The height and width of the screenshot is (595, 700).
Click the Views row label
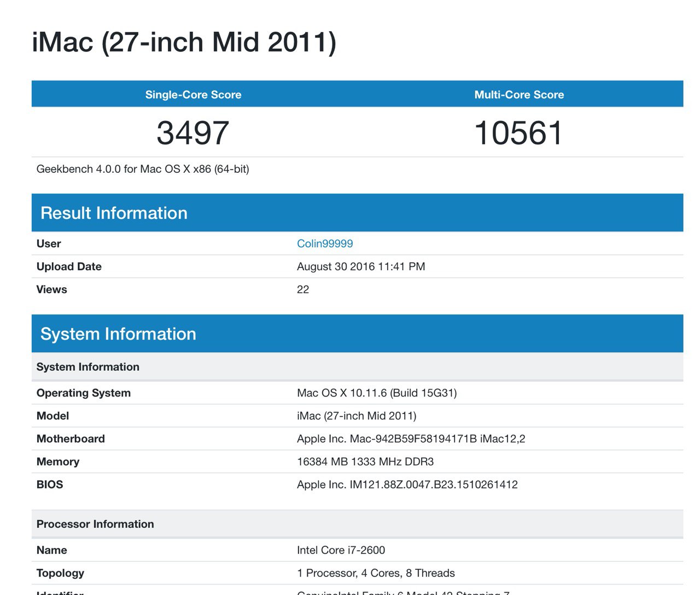coord(51,290)
